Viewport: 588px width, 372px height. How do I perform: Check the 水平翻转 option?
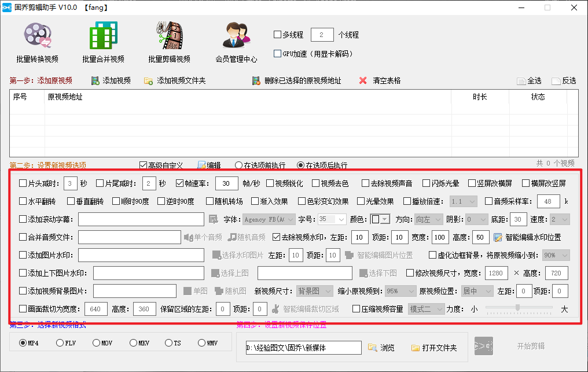22,200
